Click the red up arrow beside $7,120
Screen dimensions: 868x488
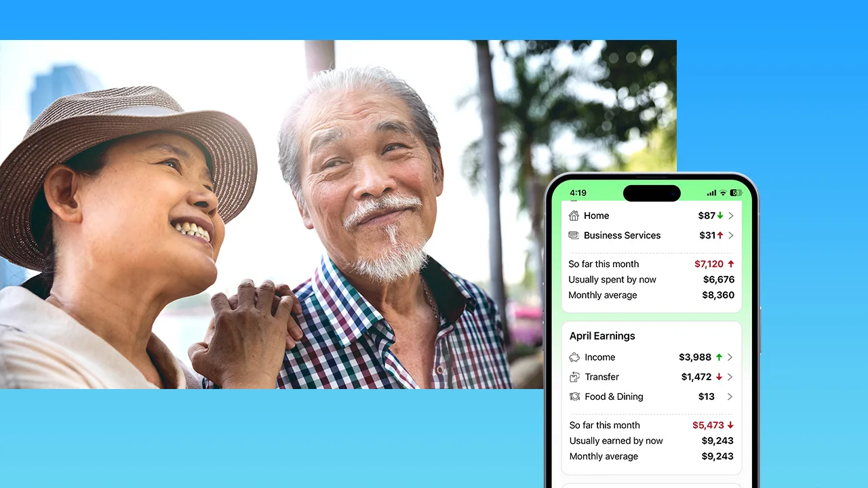coord(732,264)
